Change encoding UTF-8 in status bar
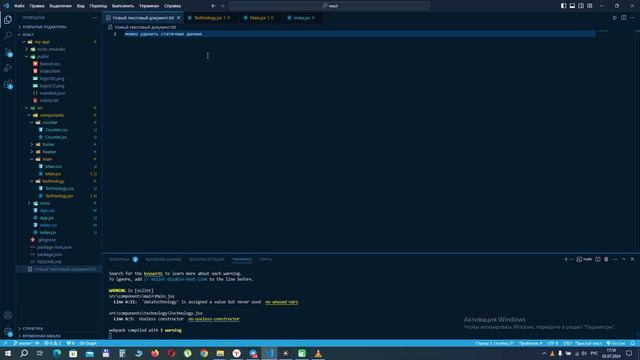Screen dimensions: 640x360 tap(552, 343)
